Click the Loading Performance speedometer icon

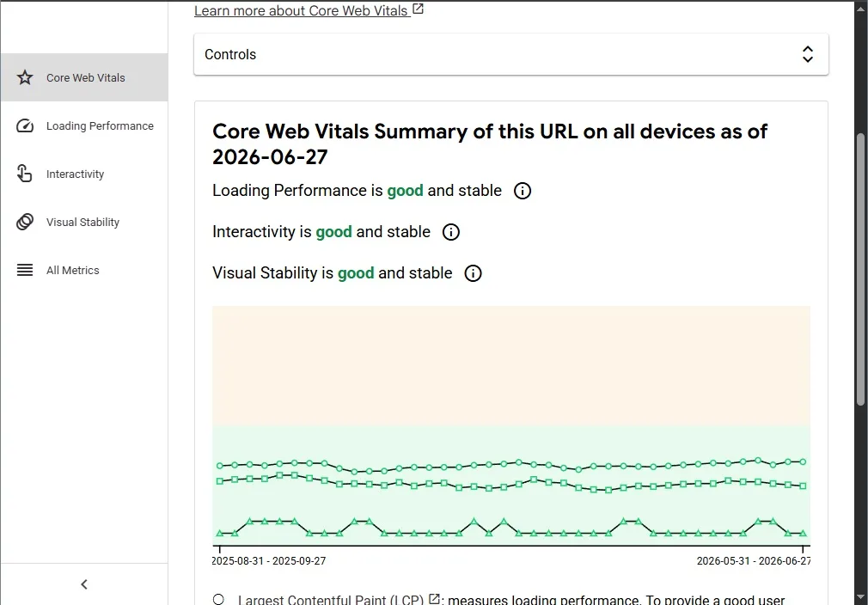click(x=24, y=125)
